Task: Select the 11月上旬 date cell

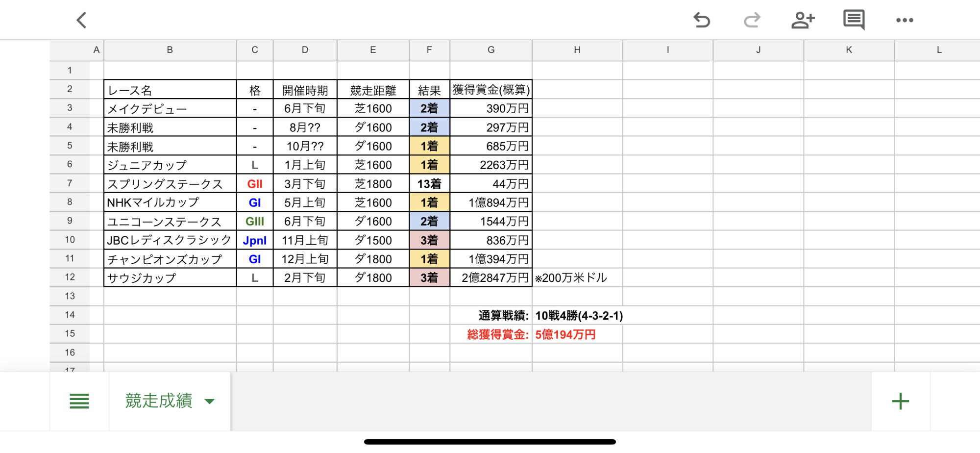Action: click(x=305, y=240)
